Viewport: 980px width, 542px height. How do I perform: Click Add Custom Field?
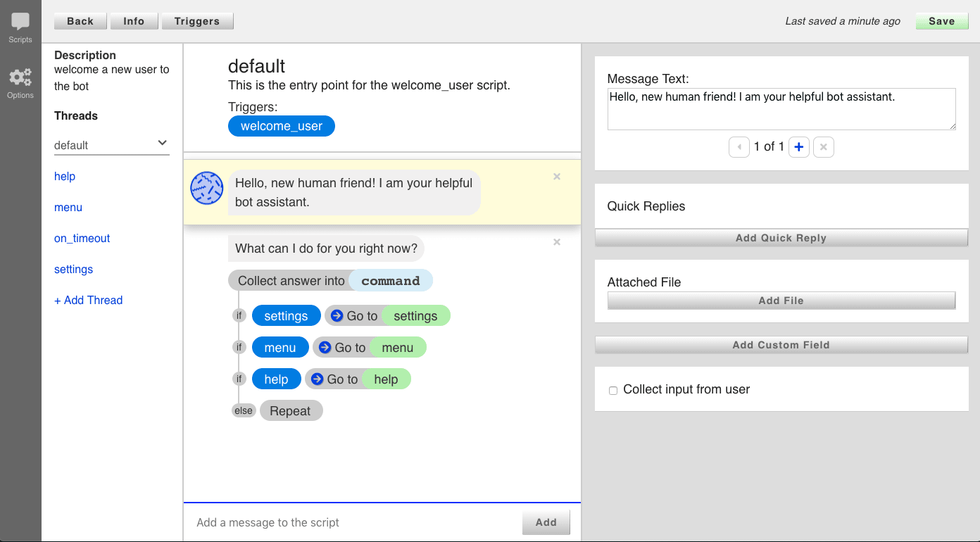(x=781, y=345)
